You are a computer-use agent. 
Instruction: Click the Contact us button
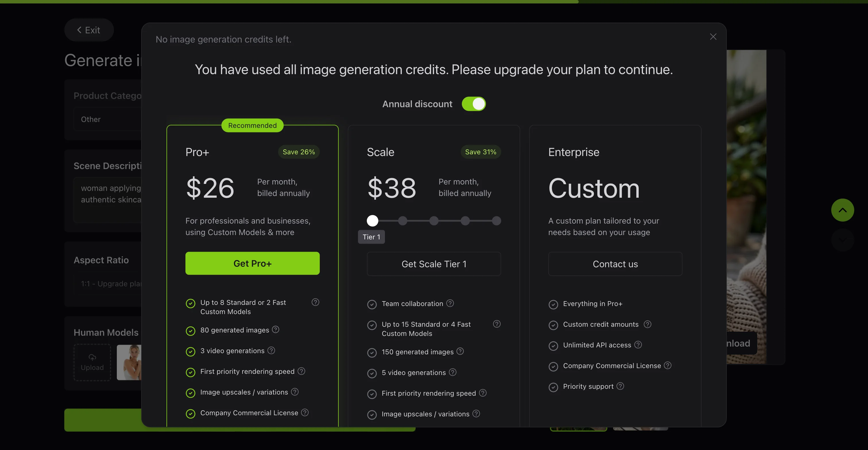click(x=615, y=264)
